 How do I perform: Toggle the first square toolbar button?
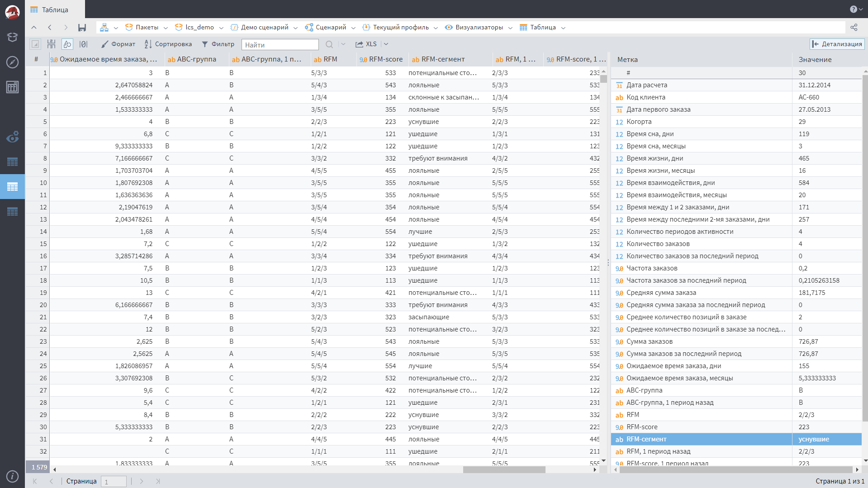pyautogui.click(x=35, y=44)
